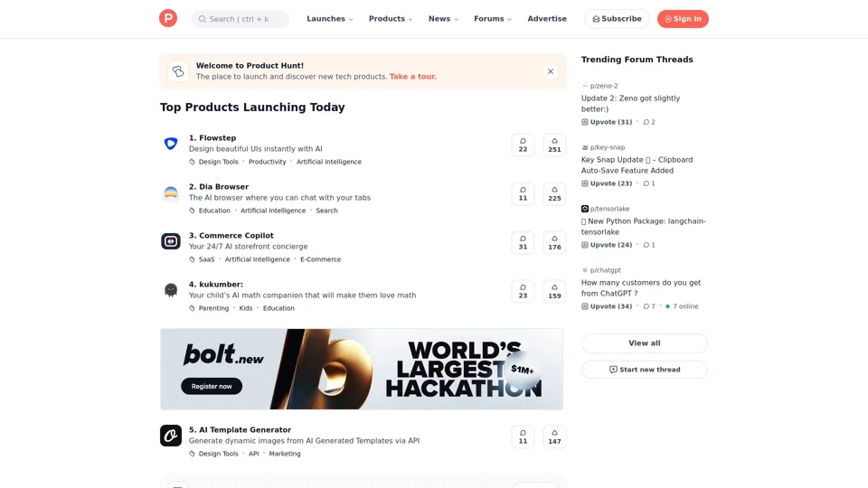Open the Product Hunt logo home link
Viewport: 868px width, 488px height.
coord(168,18)
